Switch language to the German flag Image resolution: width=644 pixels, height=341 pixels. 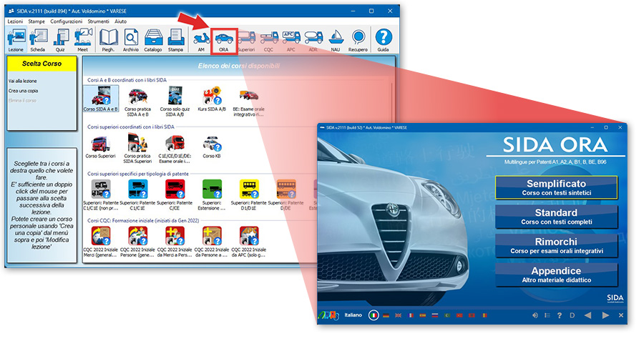[386, 315]
